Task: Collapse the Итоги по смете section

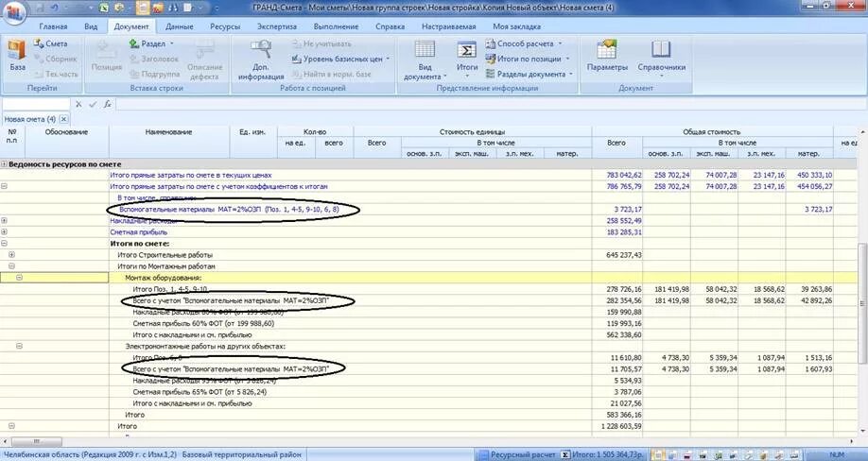Action: pos(4,243)
